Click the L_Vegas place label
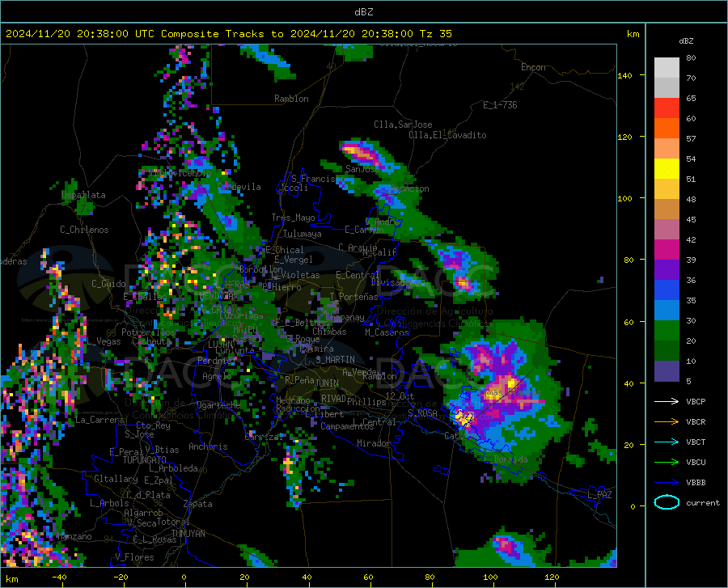 [104, 341]
